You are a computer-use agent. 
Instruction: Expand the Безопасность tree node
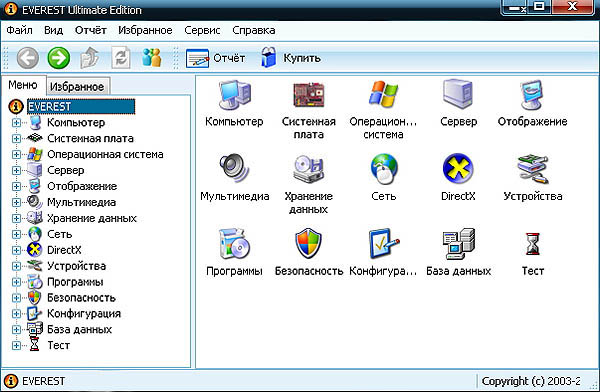coord(16,298)
